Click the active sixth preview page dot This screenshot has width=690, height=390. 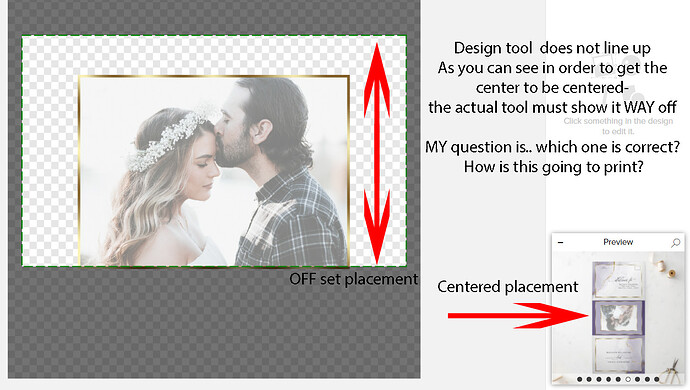(628, 379)
